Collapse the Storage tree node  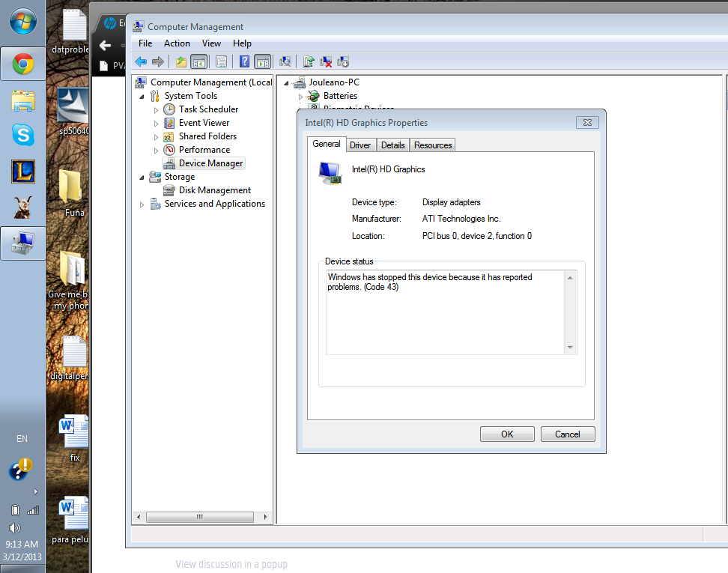click(x=142, y=176)
